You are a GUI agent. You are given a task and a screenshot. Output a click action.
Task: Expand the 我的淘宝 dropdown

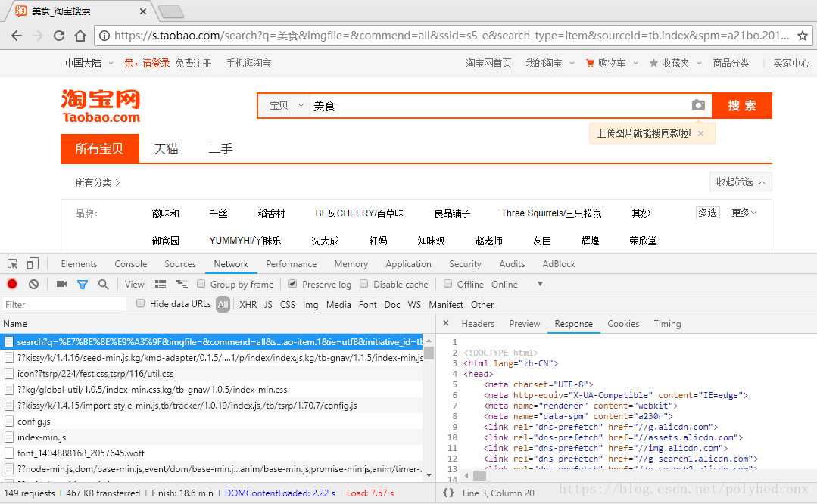point(550,63)
